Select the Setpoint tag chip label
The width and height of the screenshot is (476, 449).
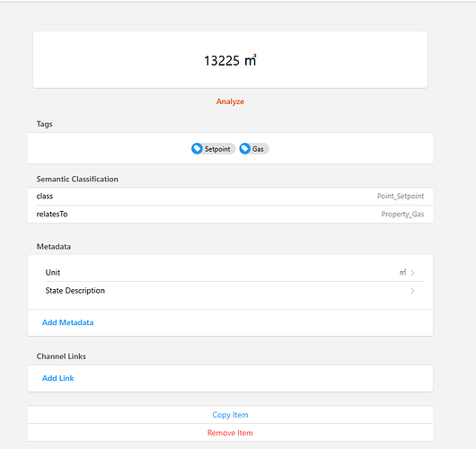click(x=217, y=149)
